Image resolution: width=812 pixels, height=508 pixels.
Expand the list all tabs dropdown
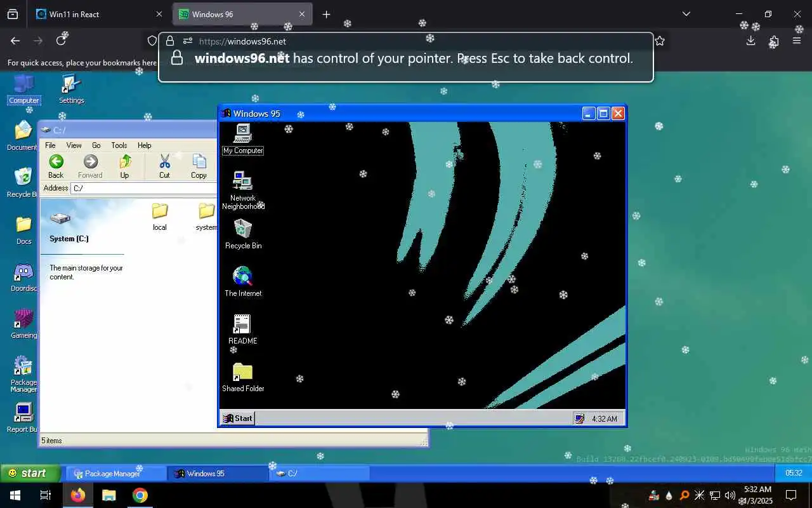click(x=686, y=14)
